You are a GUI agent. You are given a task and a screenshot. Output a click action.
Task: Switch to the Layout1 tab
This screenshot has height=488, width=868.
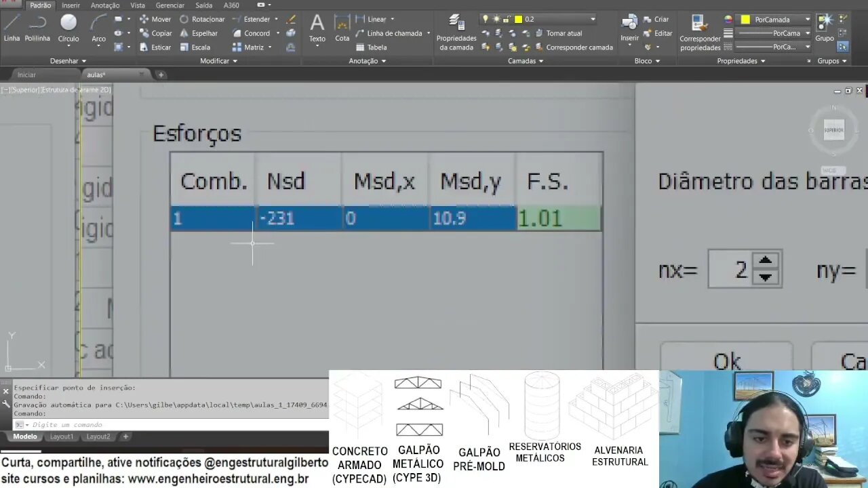pos(62,436)
